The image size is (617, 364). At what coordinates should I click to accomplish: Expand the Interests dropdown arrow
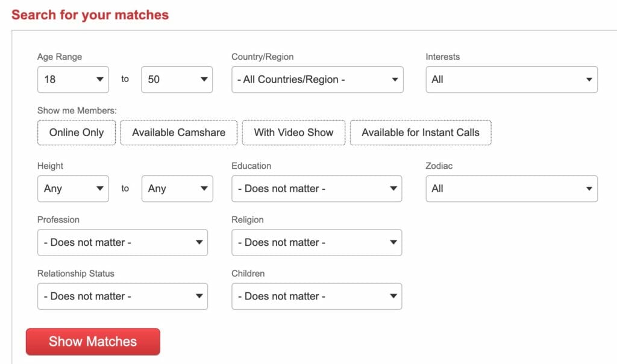pyautogui.click(x=589, y=79)
